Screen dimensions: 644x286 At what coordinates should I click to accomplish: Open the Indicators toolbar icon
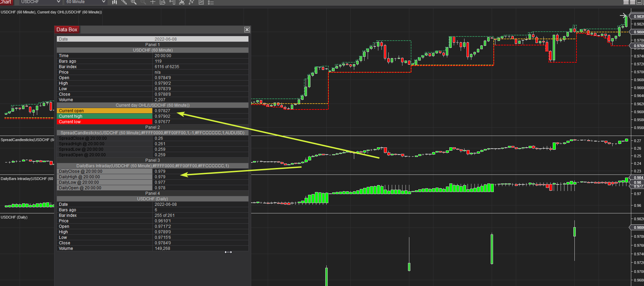(x=182, y=2)
